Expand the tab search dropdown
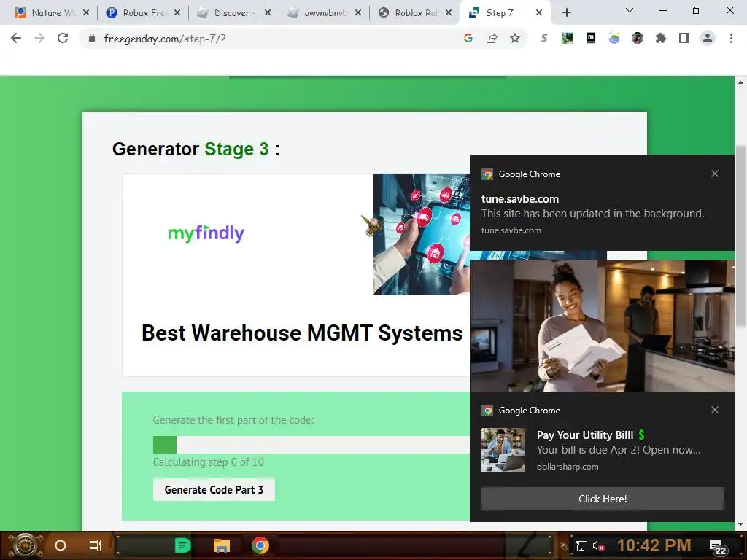This screenshot has height=560, width=747. [x=629, y=10]
